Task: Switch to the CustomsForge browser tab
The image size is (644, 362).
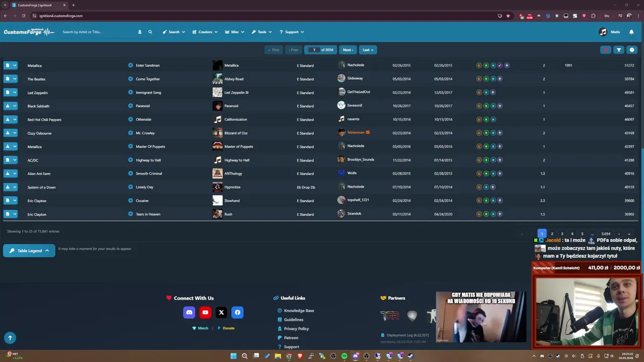Action: pos(38,5)
